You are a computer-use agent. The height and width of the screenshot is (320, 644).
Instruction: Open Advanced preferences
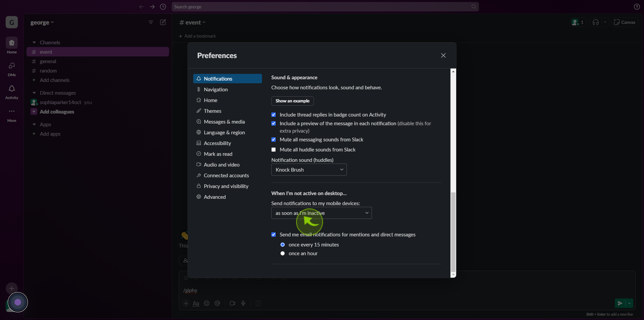click(x=227, y=197)
